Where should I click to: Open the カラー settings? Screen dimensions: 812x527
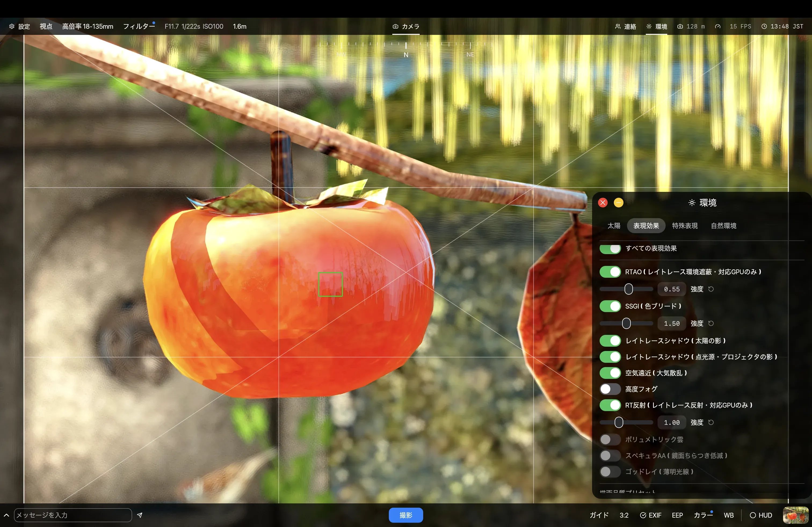coord(703,515)
